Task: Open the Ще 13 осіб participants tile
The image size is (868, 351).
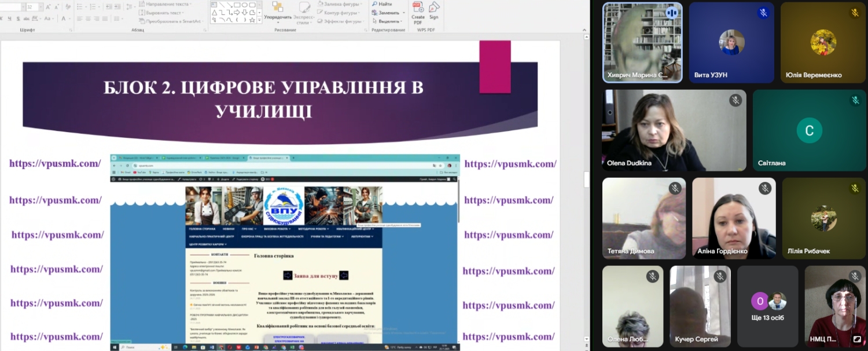Action: [x=768, y=307]
